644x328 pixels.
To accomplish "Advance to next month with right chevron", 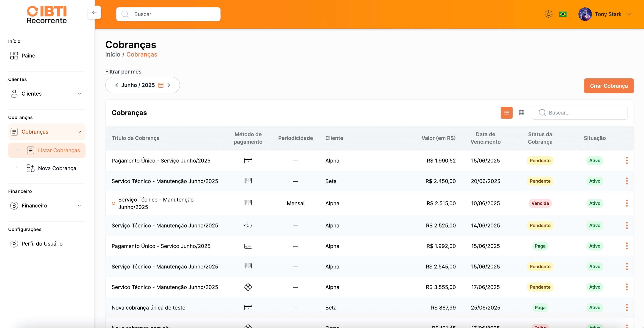I will 169,85.
